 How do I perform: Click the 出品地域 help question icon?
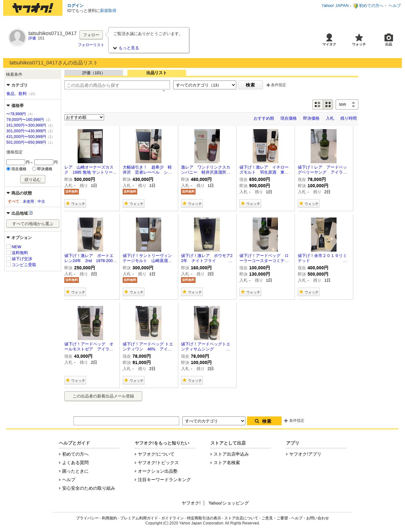coord(31,213)
